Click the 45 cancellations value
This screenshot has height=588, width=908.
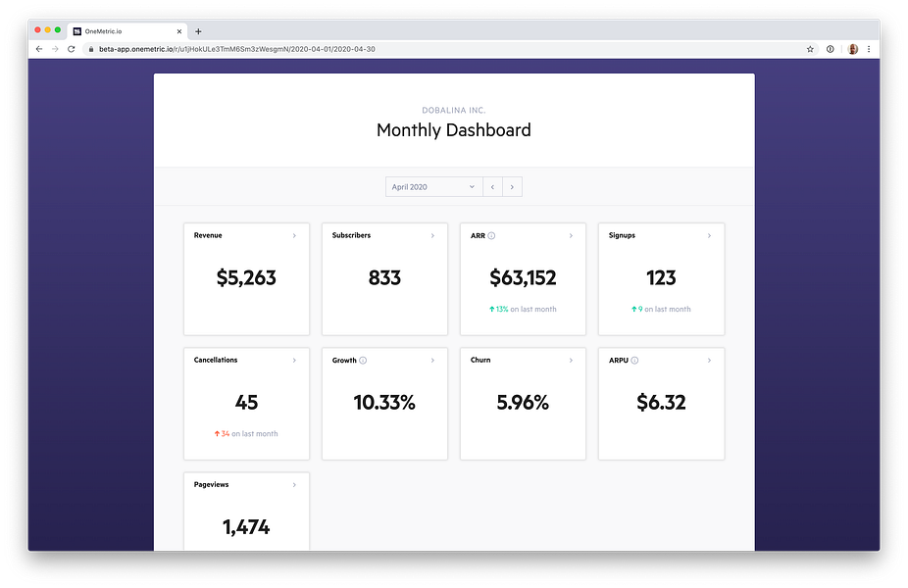click(x=246, y=402)
